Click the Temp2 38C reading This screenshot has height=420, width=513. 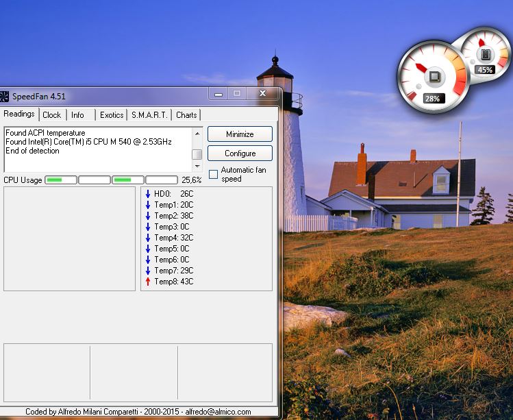[x=173, y=216]
